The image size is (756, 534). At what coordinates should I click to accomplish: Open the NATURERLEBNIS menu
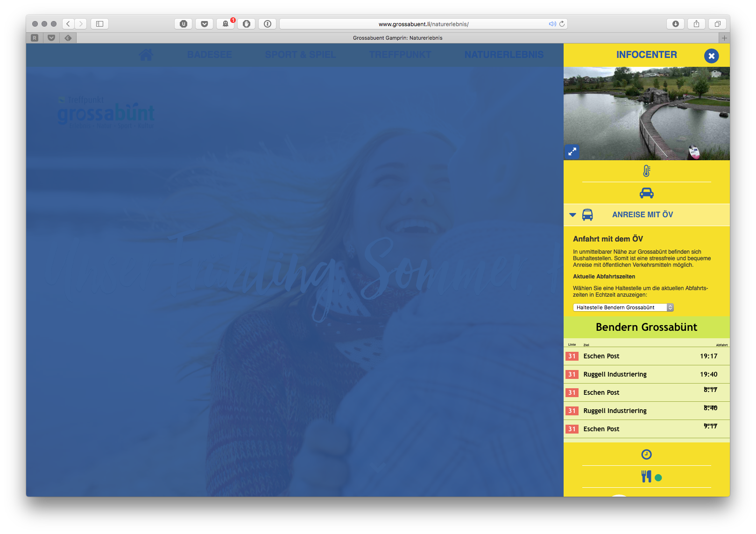pyautogui.click(x=504, y=55)
